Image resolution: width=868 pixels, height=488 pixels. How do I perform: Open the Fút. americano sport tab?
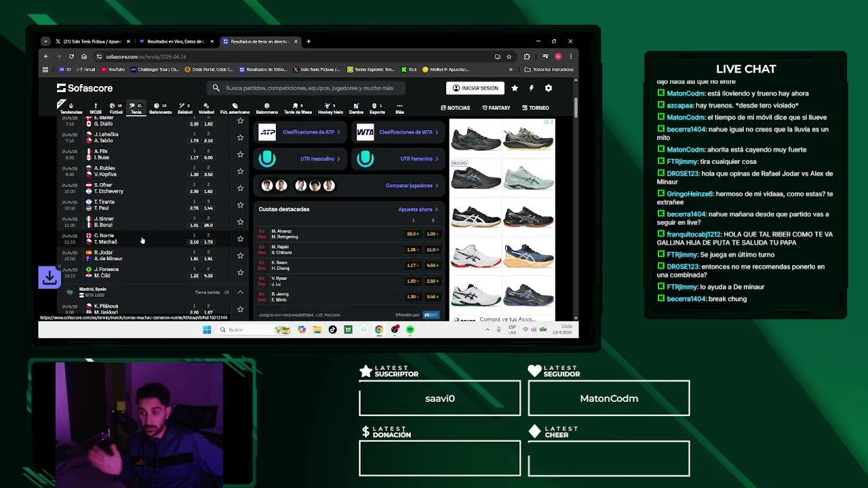click(x=235, y=108)
